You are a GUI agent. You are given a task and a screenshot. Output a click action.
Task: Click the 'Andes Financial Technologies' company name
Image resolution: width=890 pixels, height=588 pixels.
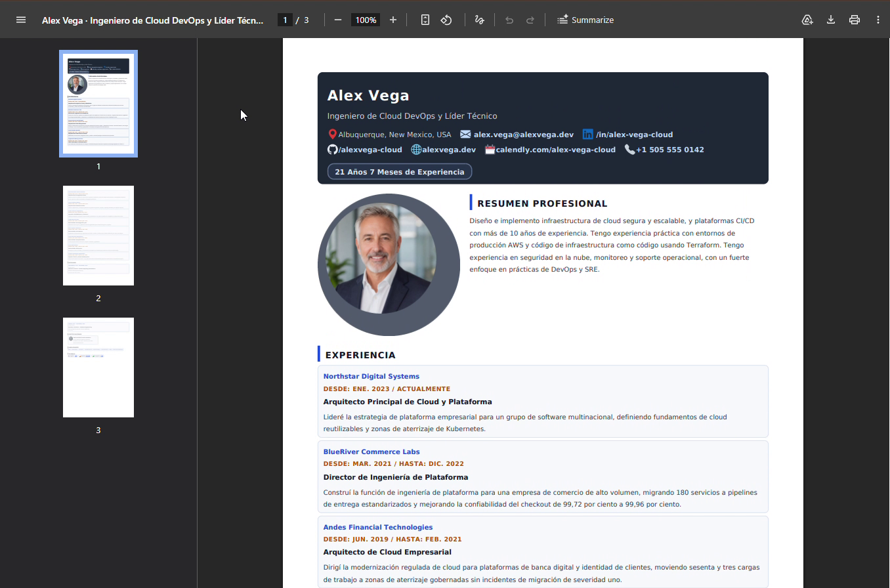378,527
